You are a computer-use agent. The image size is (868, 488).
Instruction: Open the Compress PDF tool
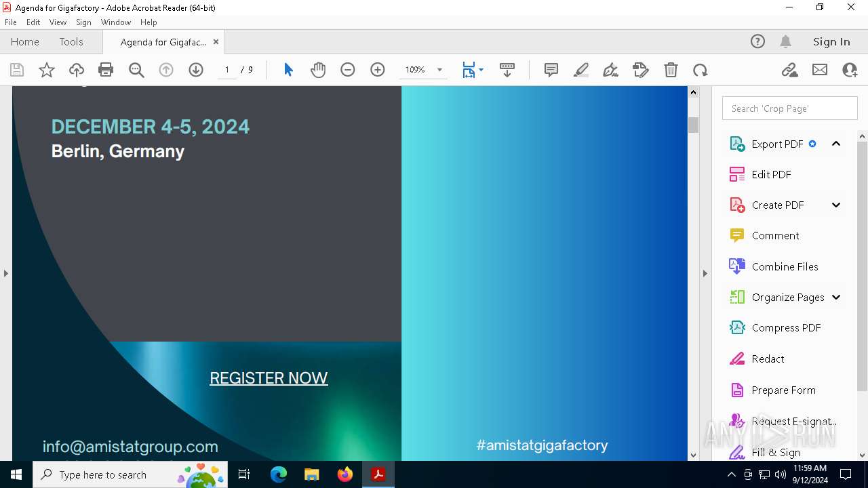[x=786, y=327]
